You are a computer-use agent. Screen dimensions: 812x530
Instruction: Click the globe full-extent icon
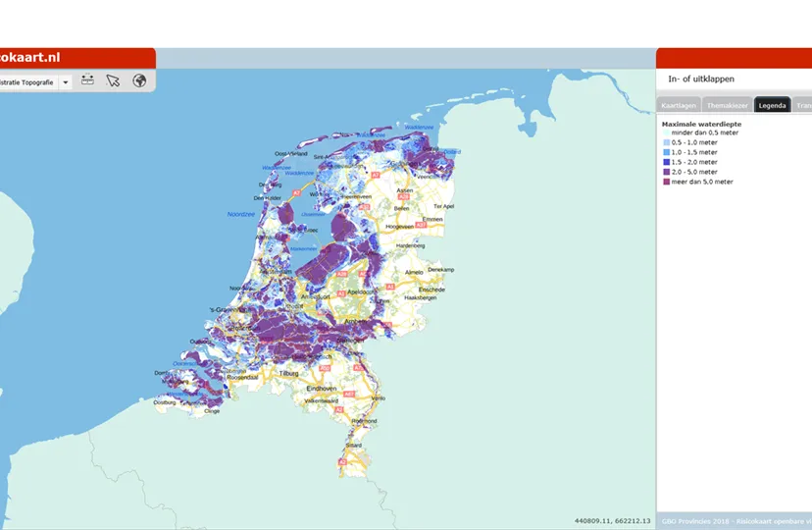tap(139, 81)
